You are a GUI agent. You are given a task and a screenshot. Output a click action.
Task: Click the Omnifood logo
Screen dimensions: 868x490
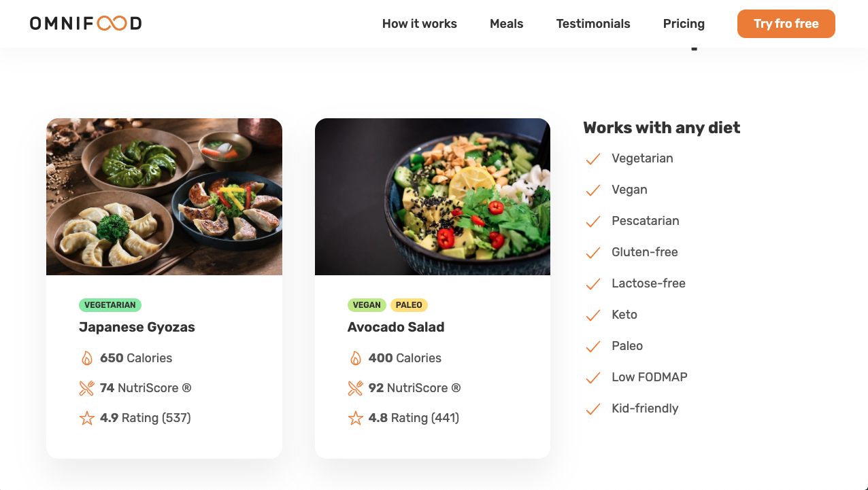[x=86, y=23]
